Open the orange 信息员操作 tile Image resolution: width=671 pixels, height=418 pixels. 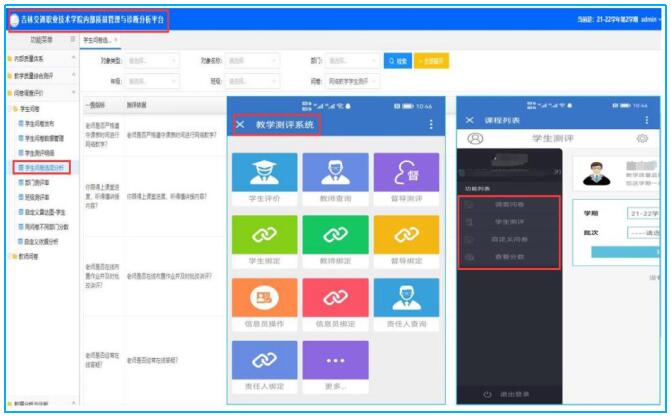[x=263, y=303]
